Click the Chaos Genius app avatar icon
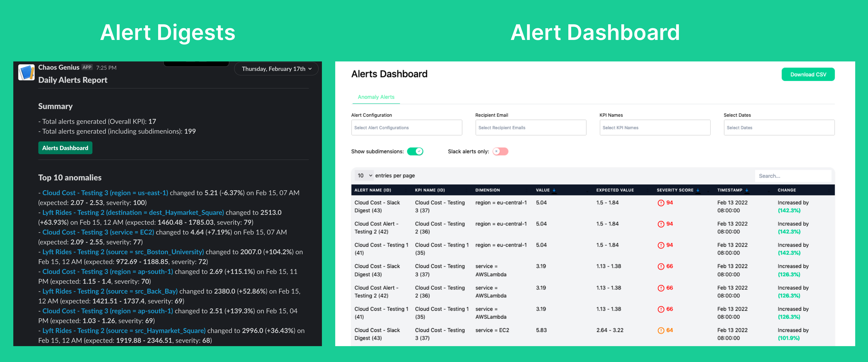868x362 pixels. (x=26, y=72)
